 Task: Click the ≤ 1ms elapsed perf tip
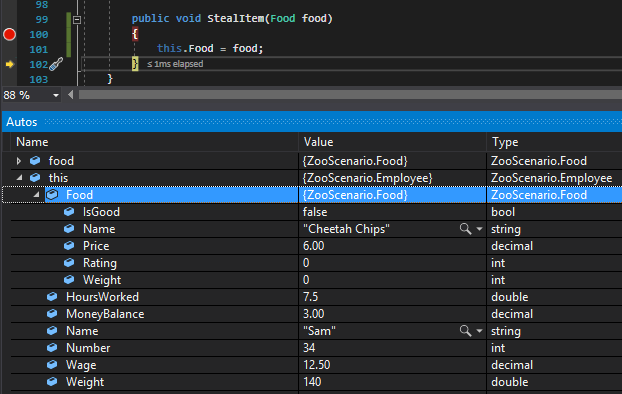pyautogui.click(x=175, y=64)
